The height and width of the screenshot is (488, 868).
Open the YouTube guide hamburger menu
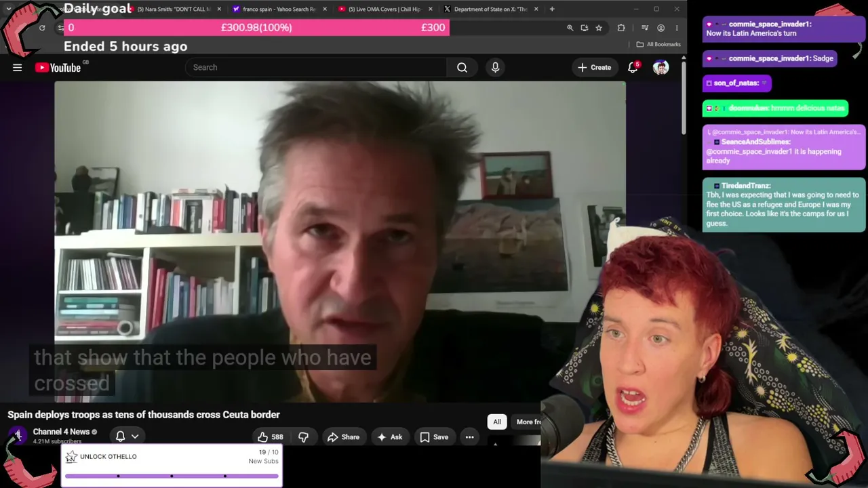tap(18, 67)
